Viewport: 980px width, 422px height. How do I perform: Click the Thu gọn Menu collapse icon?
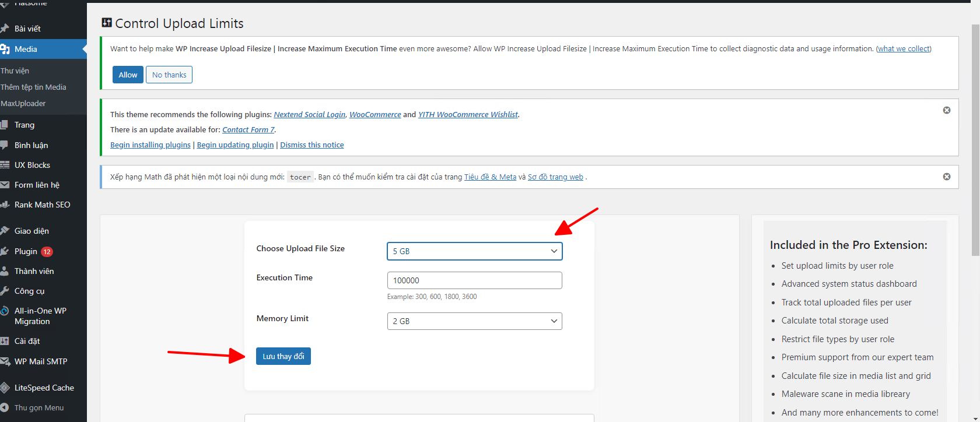[x=5, y=407]
